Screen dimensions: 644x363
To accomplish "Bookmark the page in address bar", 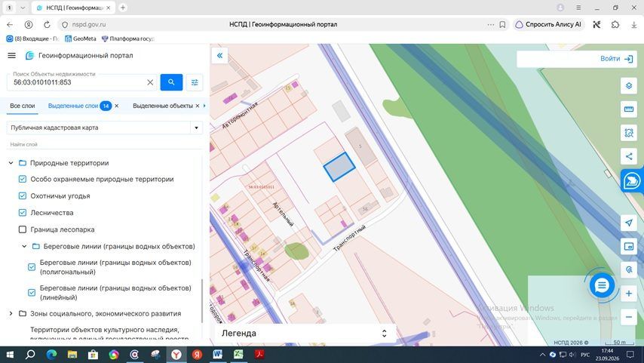I will [502, 25].
